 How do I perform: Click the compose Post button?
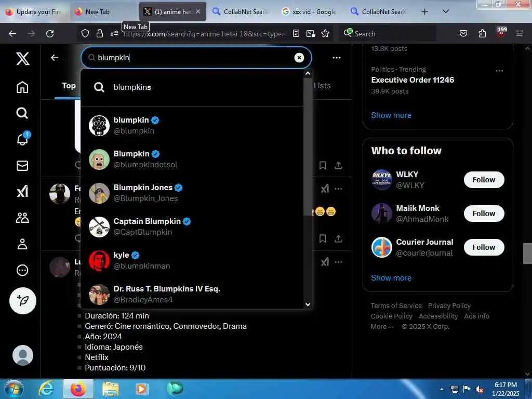[23, 301]
